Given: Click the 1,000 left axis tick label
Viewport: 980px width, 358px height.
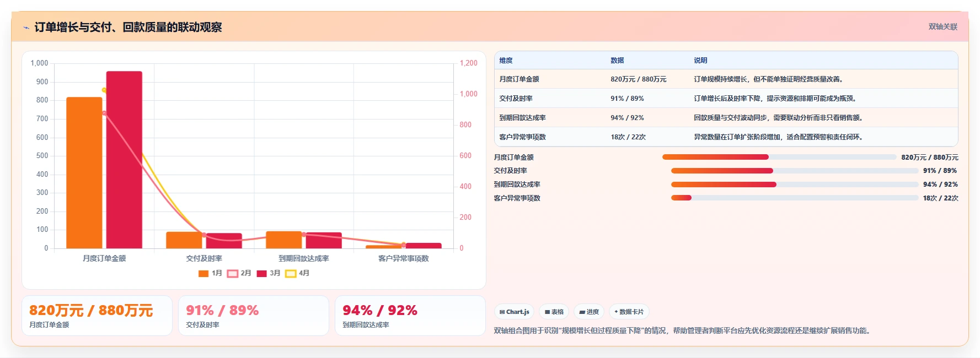Looking at the screenshot, I should 39,63.
